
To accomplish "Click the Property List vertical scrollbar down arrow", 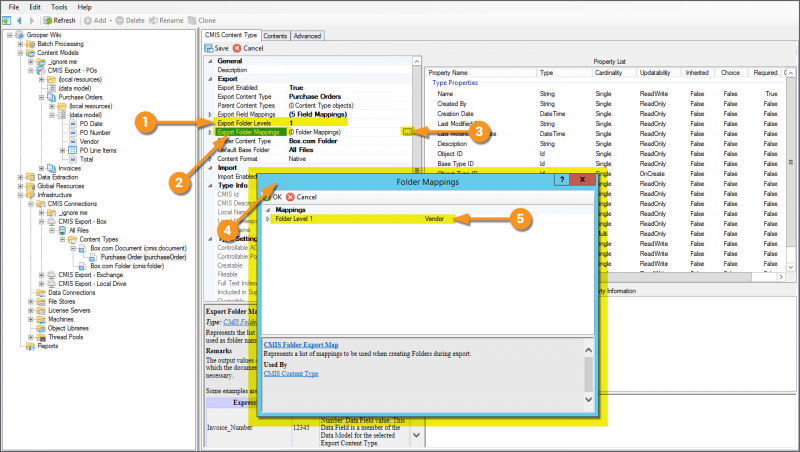I will click(791, 267).
